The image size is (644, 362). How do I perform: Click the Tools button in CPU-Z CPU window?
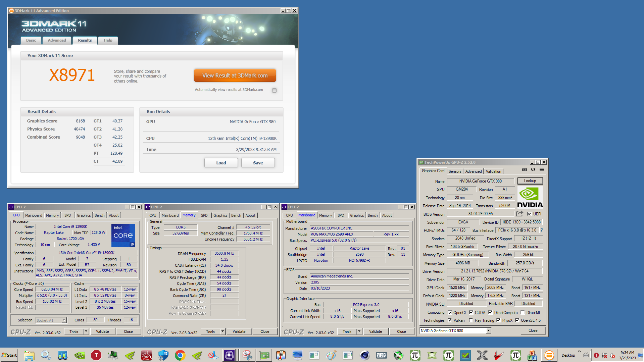pyautogui.click(x=74, y=331)
